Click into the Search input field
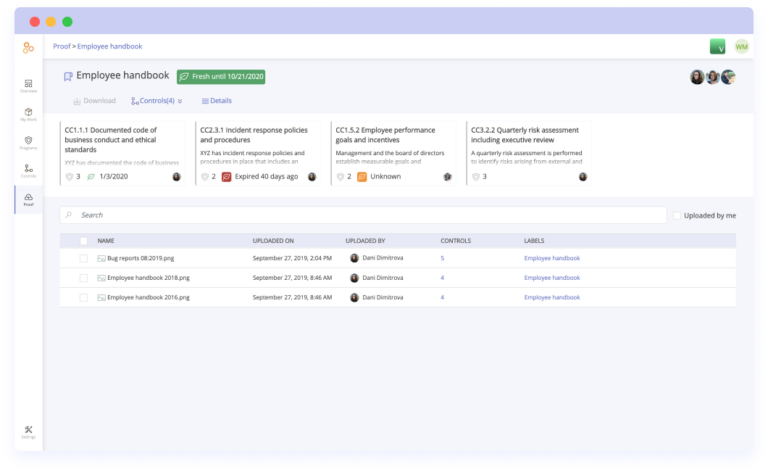 click(360, 215)
